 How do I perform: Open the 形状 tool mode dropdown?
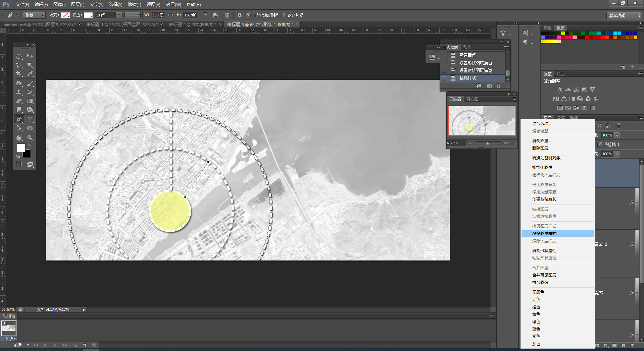tap(34, 15)
